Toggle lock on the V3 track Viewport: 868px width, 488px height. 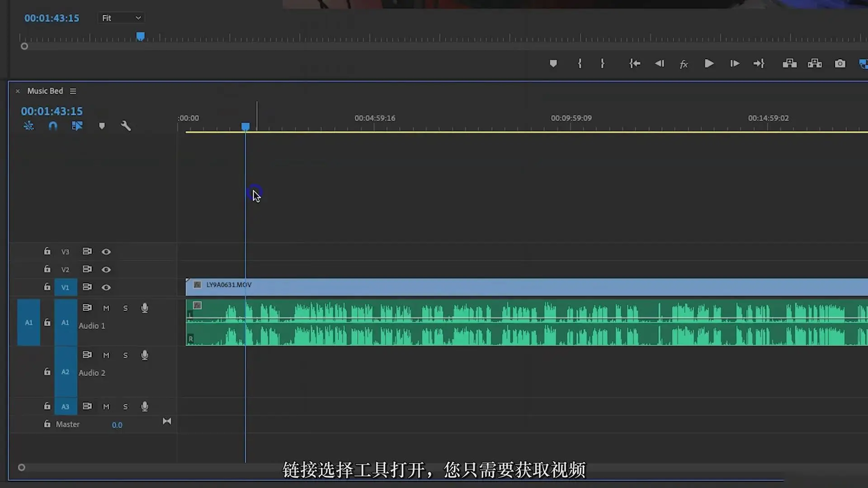47,251
